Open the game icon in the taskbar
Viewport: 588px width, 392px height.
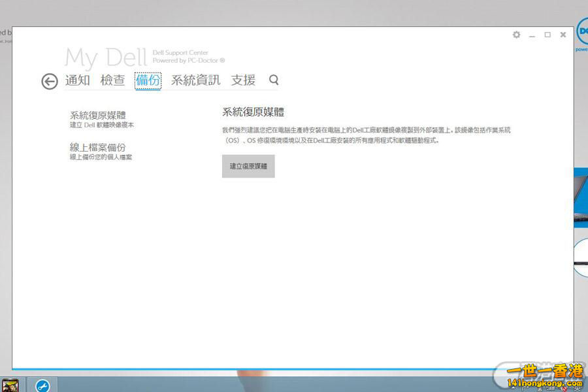10,385
